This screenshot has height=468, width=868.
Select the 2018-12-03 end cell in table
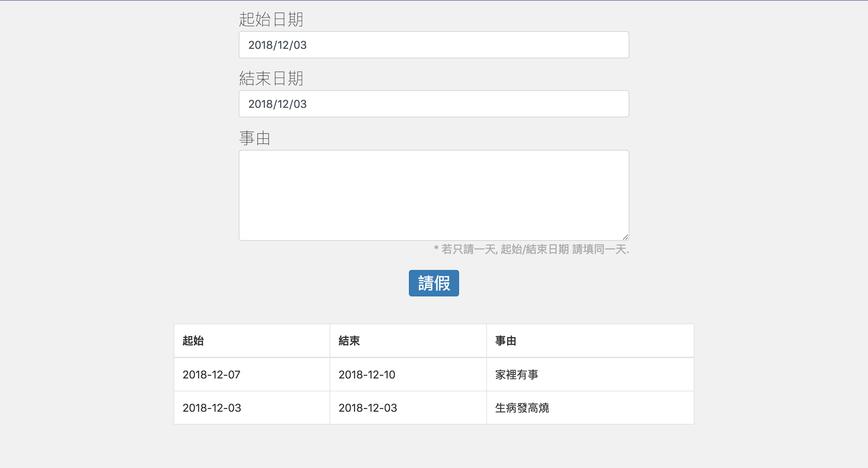coord(368,408)
